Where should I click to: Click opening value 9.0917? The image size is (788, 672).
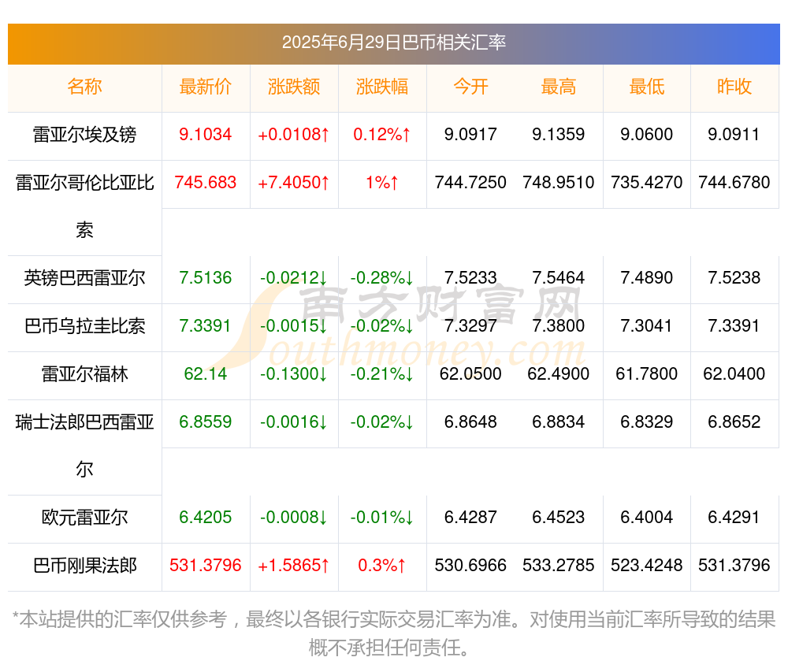coord(470,135)
